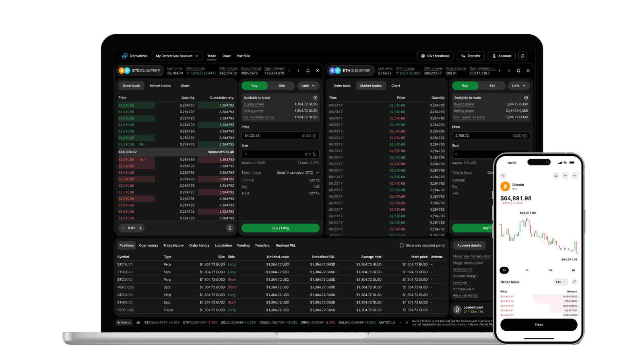Click the Leaderboard medal icon
This screenshot has width=644, height=346.
pyautogui.click(x=457, y=309)
